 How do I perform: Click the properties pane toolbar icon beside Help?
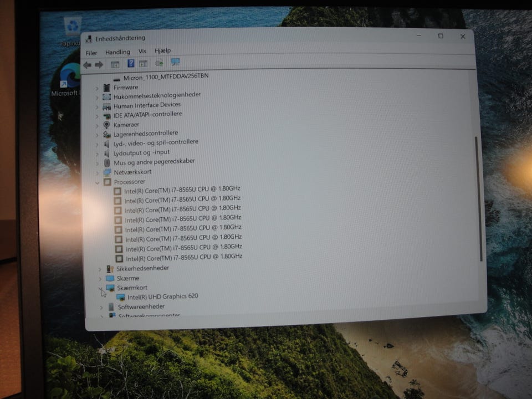143,63
